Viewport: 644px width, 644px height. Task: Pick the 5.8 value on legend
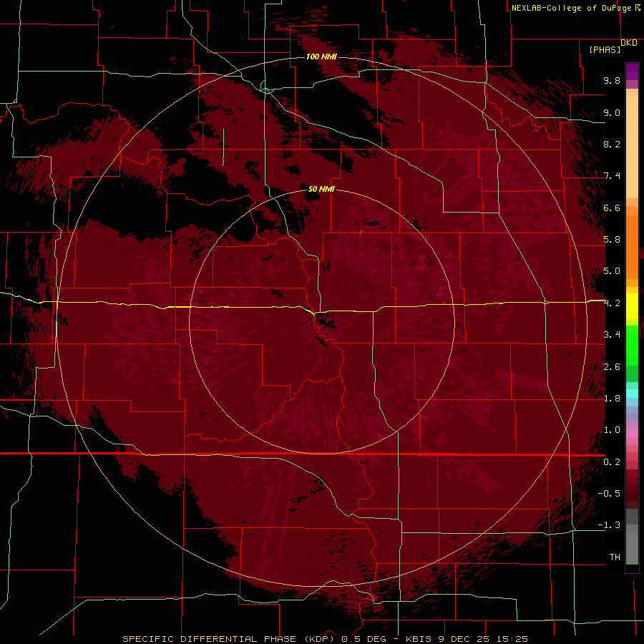(612, 240)
